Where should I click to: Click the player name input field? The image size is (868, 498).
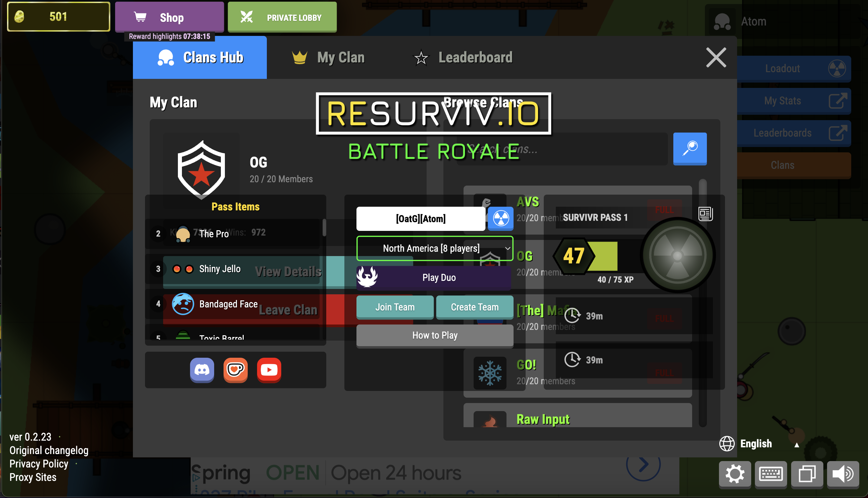pos(420,218)
